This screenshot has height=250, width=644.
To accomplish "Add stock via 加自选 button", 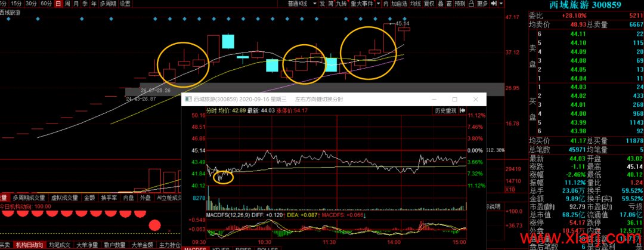I will [399, 4].
